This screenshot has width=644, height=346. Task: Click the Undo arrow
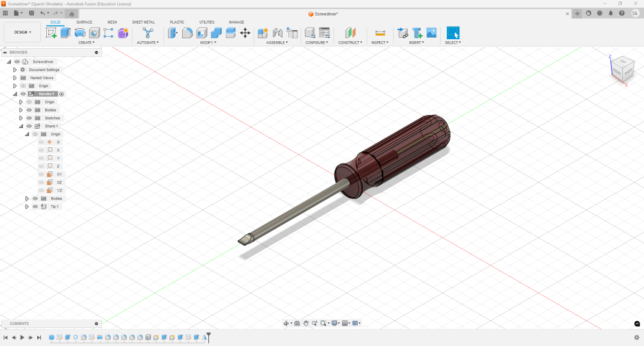pyautogui.click(x=42, y=14)
